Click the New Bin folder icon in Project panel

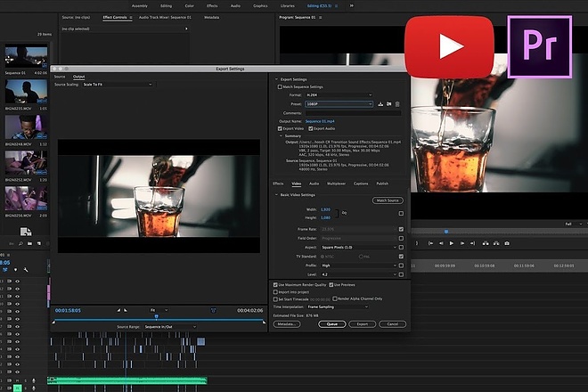coord(29,244)
